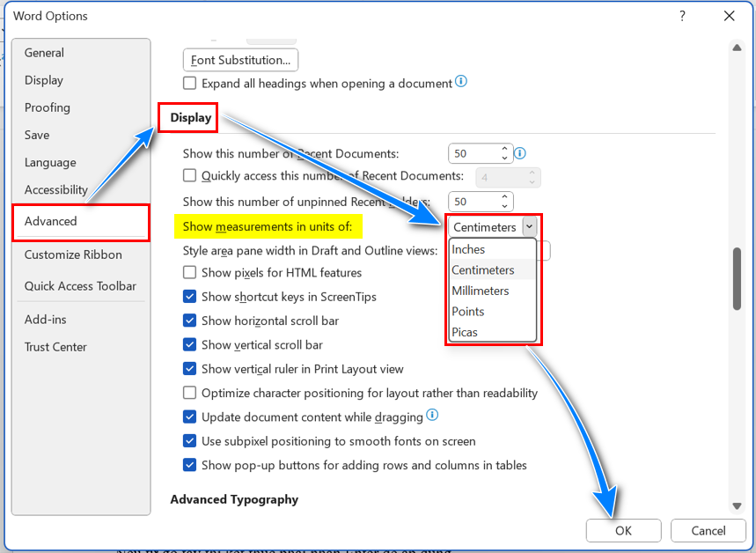Image resolution: width=756 pixels, height=553 pixels.
Task: Open Customize Ribbon category
Action: click(x=81, y=254)
